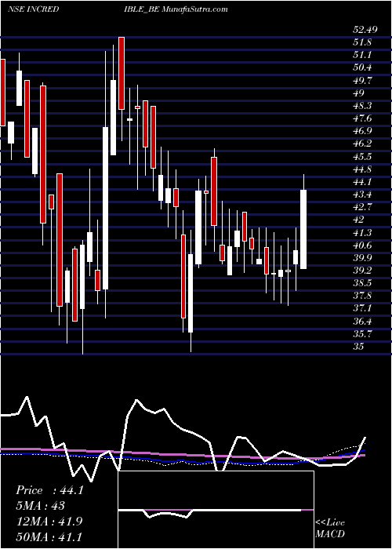Click the 46.9 price axis label
The height and width of the screenshot is (549, 392).
(362, 131)
